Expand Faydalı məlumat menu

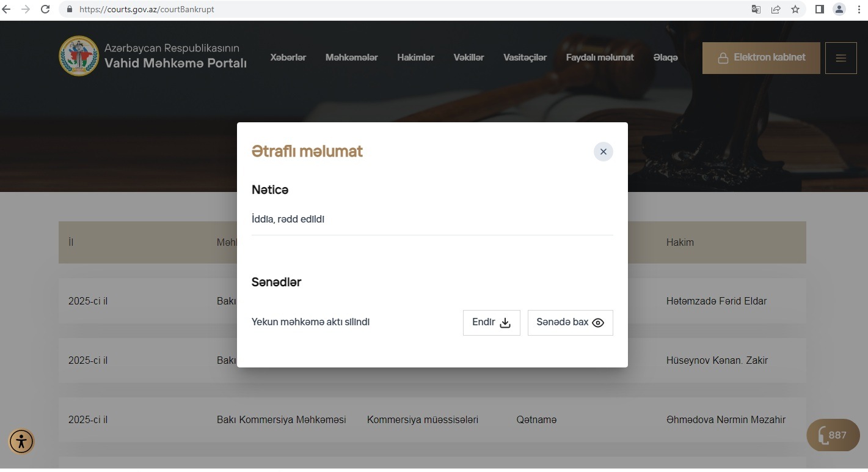pos(599,57)
